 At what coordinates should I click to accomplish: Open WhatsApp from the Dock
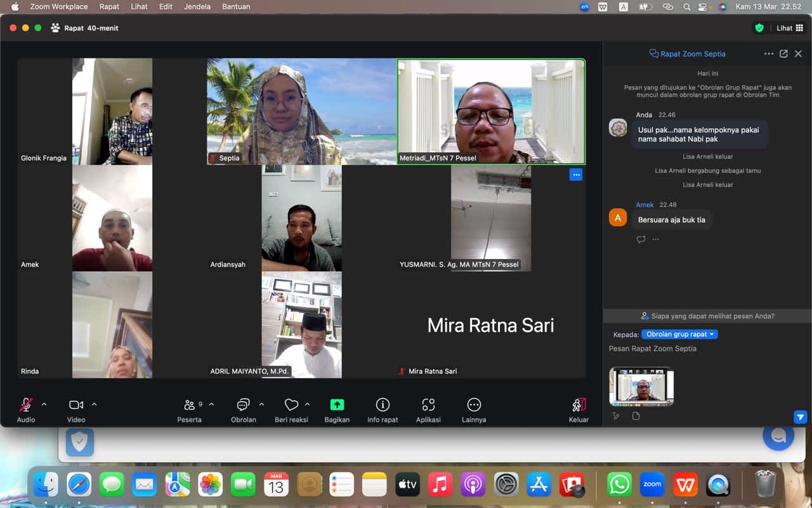[x=619, y=485]
